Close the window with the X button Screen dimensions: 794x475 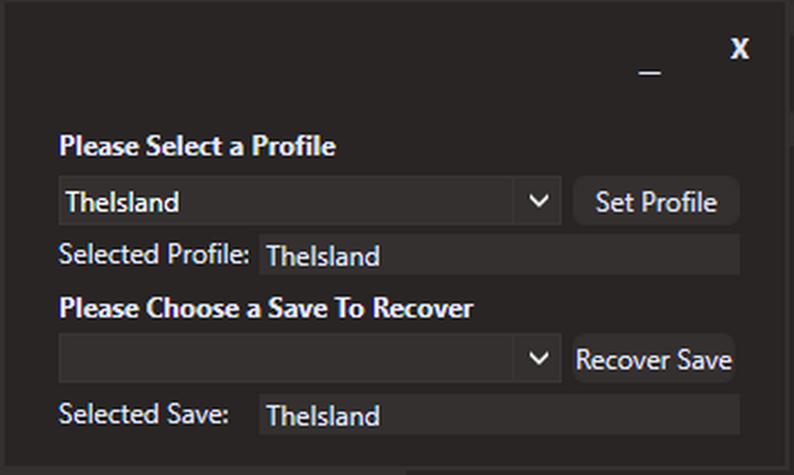pos(739,49)
